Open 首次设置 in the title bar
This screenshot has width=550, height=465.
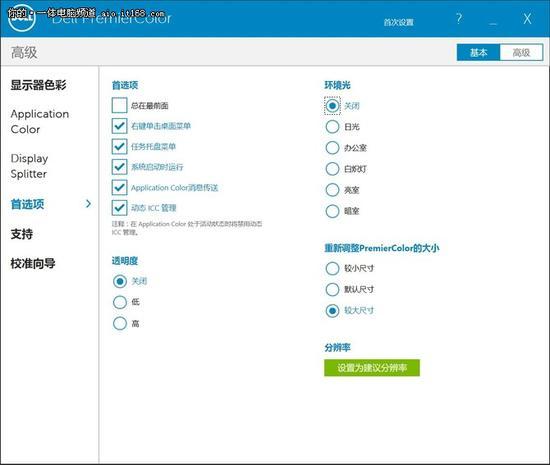click(398, 22)
